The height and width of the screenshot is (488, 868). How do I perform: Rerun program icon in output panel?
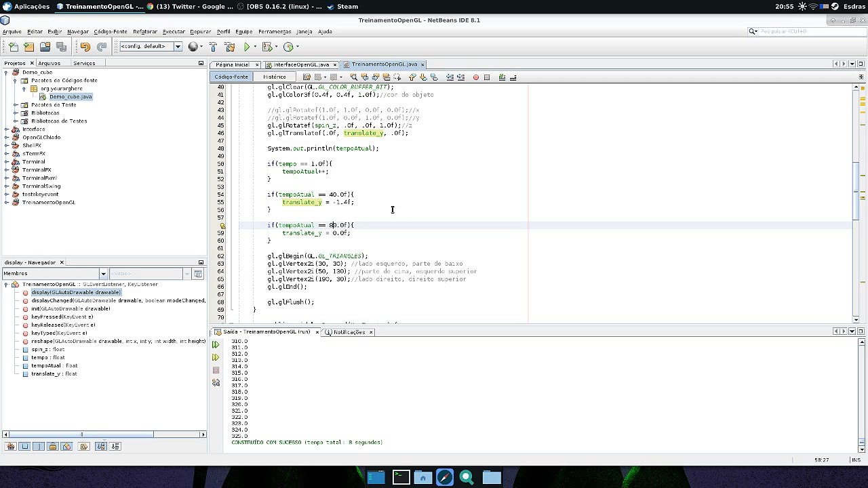pyautogui.click(x=216, y=357)
